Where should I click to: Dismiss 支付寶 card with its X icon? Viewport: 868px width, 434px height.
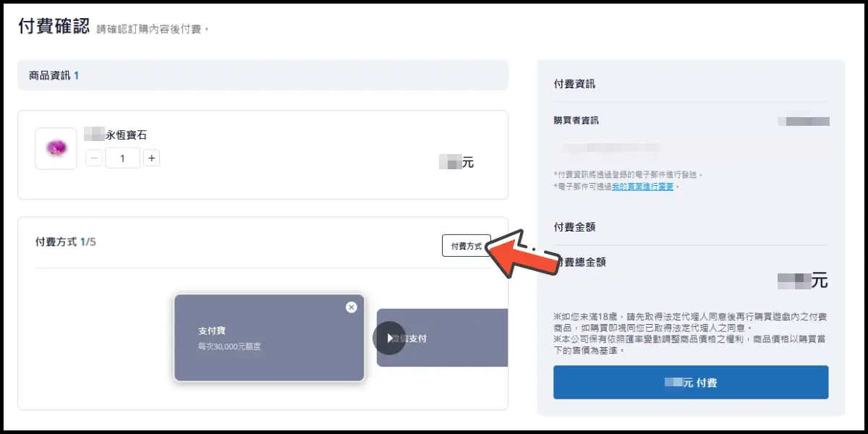pos(352,307)
